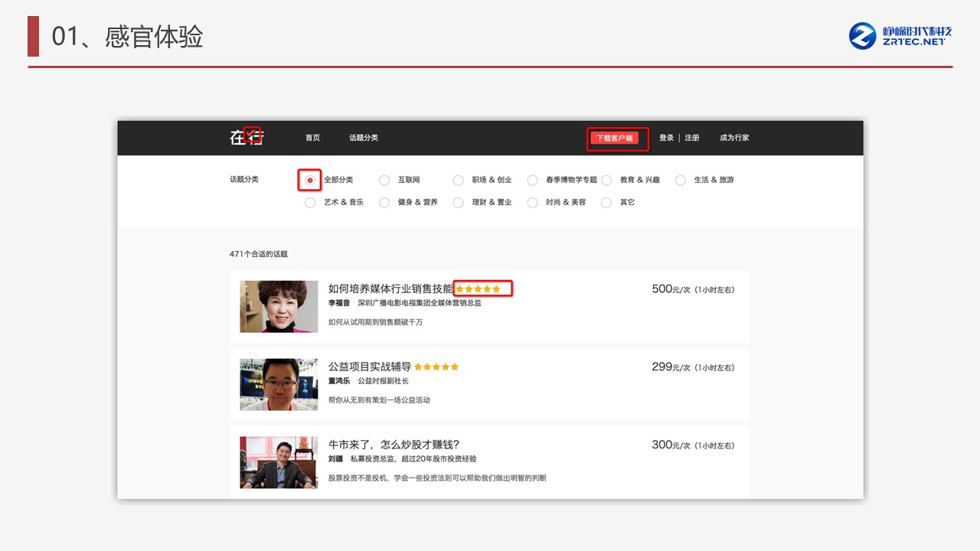Open 话题分类 in the top navigation
The image size is (980, 551).
364,138
